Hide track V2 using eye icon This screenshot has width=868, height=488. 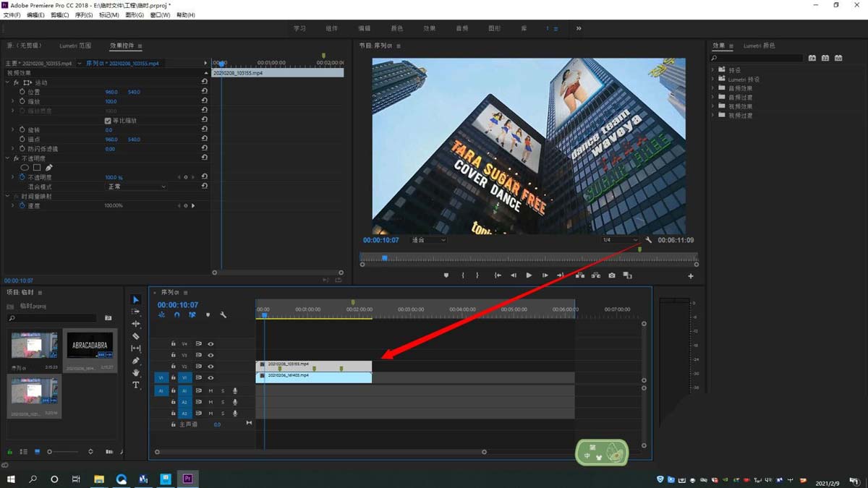210,367
